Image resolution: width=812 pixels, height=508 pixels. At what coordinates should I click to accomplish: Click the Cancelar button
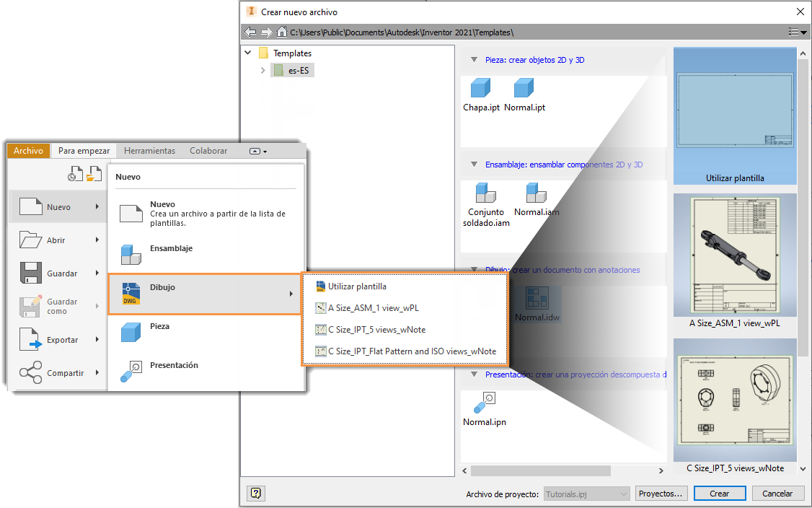coord(777,494)
